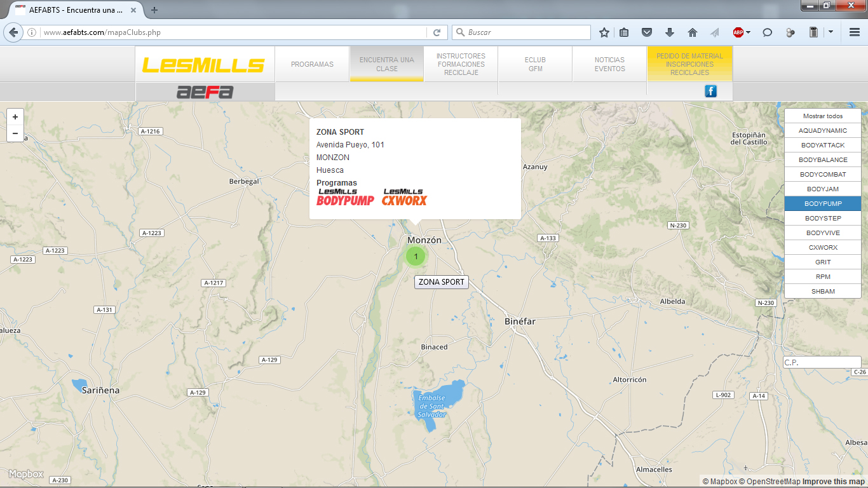Expand the dropdown beside the clipboard icon
This screenshot has height=488, width=868.
(x=830, y=32)
